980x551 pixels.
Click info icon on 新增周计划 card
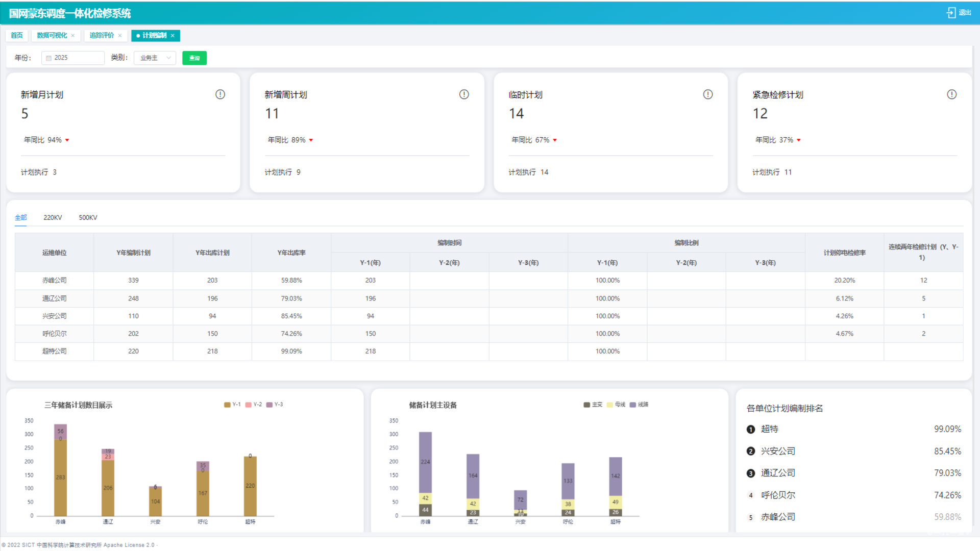point(464,94)
